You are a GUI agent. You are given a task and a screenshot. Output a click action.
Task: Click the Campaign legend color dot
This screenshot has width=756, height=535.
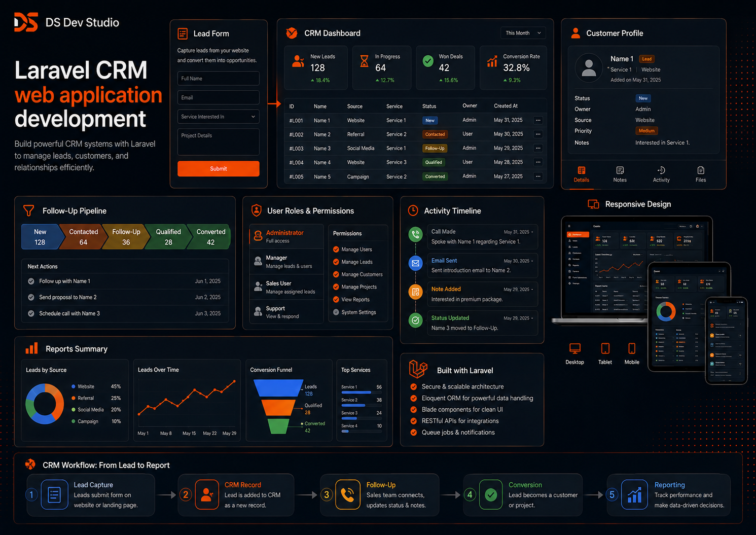pyautogui.click(x=74, y=421)
